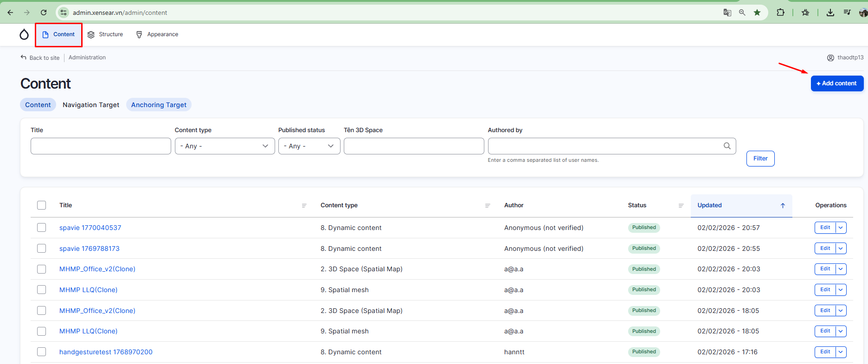Open the Structure menu

click(105, 34)
